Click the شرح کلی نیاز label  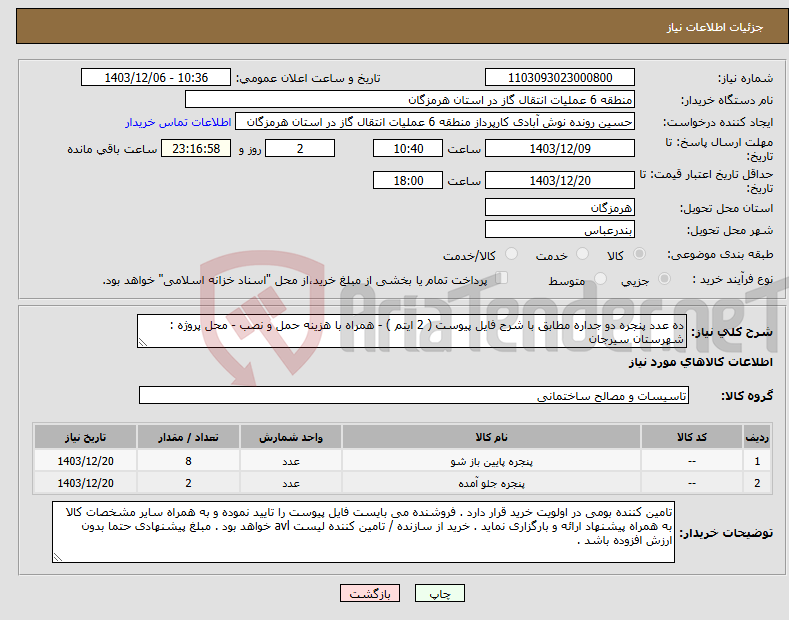coord(732,332)
